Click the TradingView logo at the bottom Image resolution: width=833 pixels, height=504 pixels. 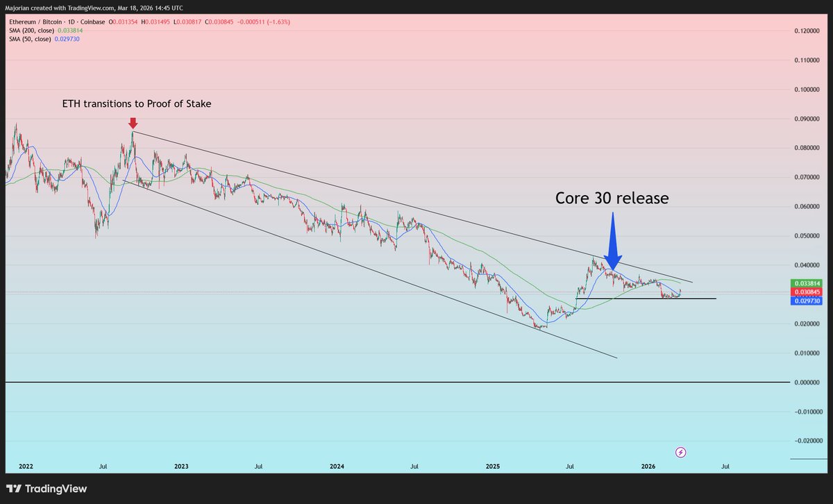pyautogui.click(x=47, y=489)
